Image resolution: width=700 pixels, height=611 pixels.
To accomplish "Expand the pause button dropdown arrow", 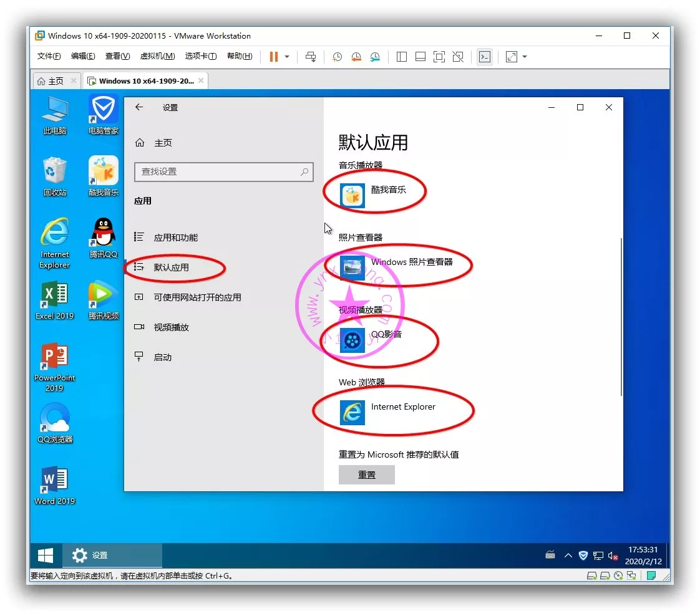I will pos(287,57).
